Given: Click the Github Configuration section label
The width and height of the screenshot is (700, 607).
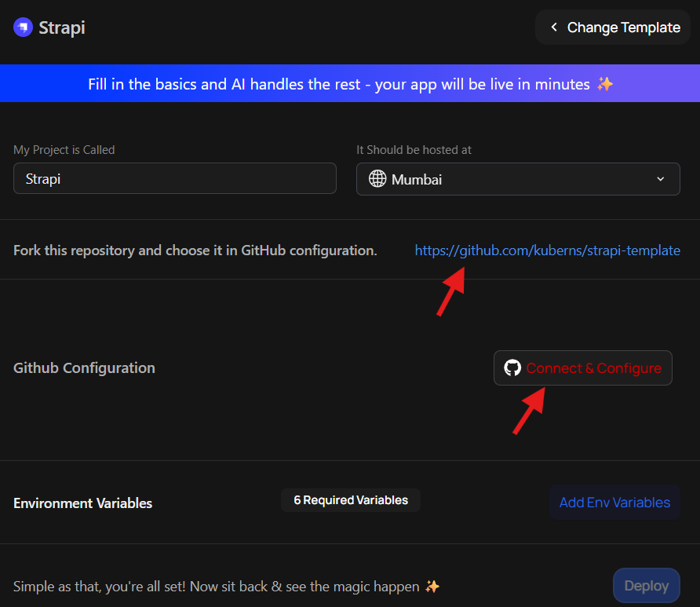Looking at the screenshot, I should pyautogui.click(x=84, y=367).
